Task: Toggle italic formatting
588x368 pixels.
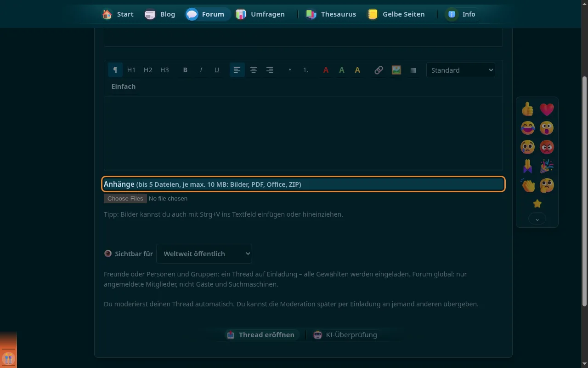Action: [x=201, y=70]
